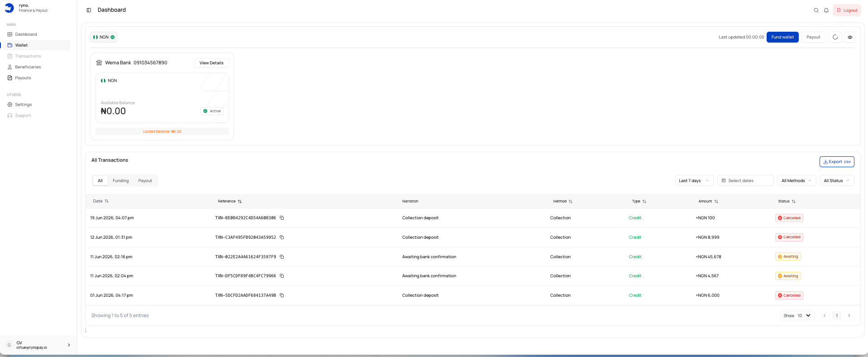Copy reference TXN-DF5CDF89F4BC4FC79966
Image resolution: width=868 pixels, height=357 pixels.
click(x=281, y=276)
